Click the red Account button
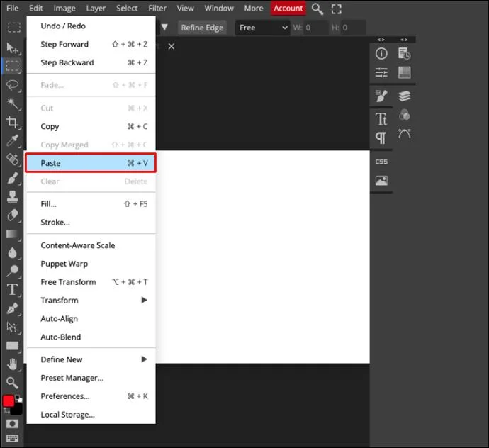This screenshot has height=448, width=489. [x=288, y=8]
